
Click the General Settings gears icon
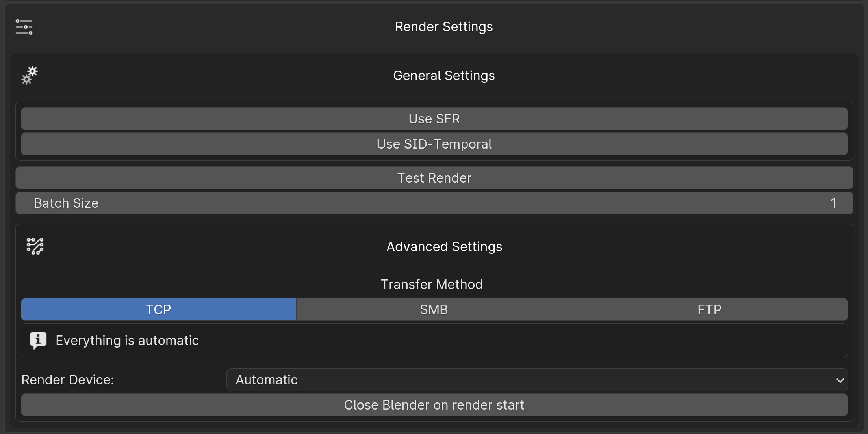tap(30, 75)
